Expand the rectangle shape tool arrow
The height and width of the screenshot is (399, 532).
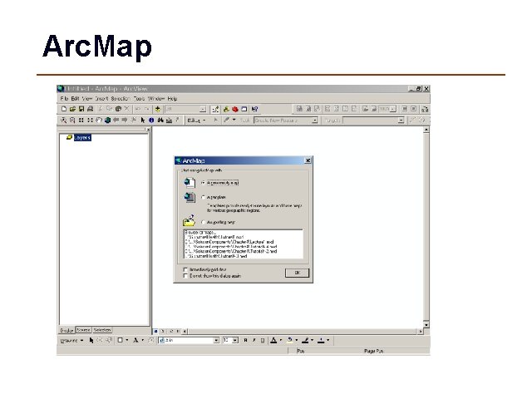click(127, 340)
